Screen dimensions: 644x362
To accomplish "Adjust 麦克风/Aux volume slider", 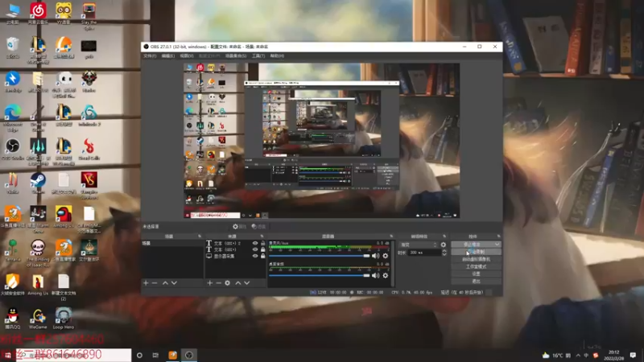I will click(x=320, y=256).
